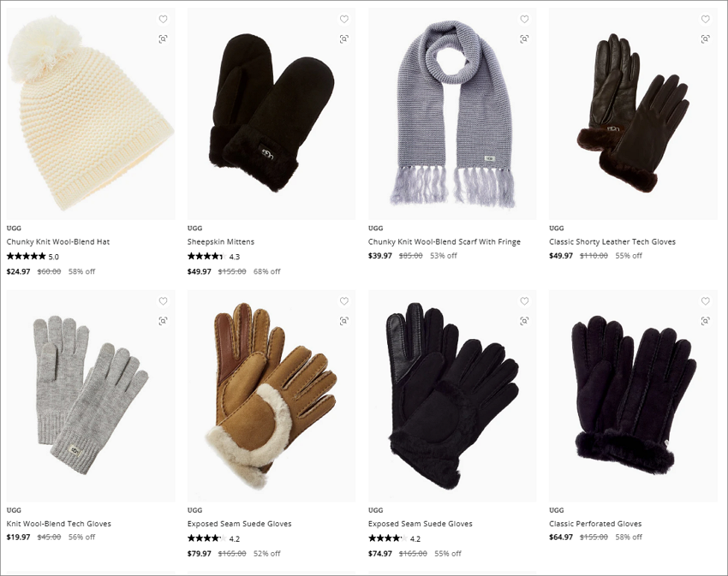Screen dimensions: 728x576
Task: Click the 4.3 star rating on Sheepskin Mittens
Action: click(213, 256)
